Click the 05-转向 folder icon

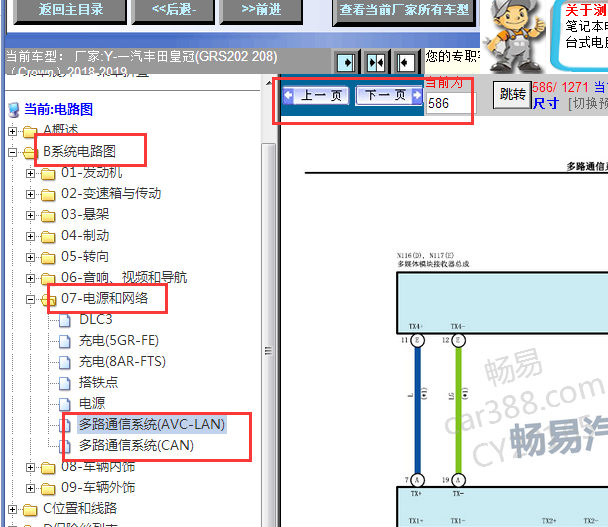pyautogui.click(x=48, y=257)
